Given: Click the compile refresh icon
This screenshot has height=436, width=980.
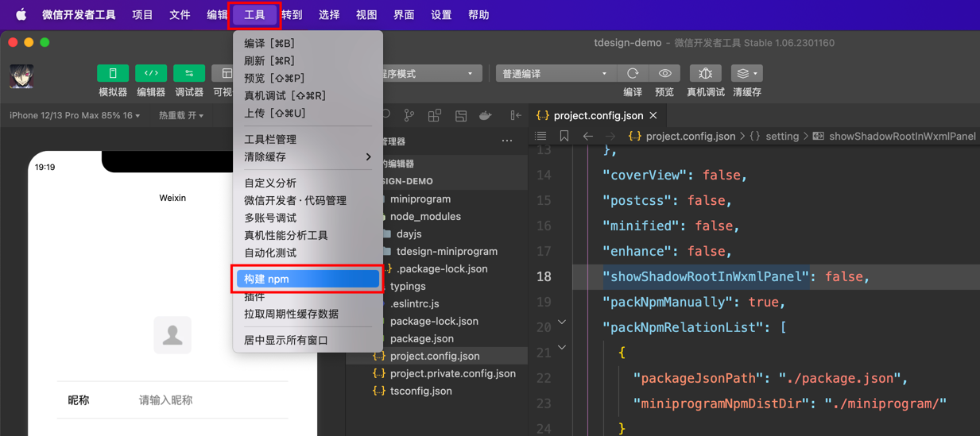Looking at the screenshot, I should (633, 74).
